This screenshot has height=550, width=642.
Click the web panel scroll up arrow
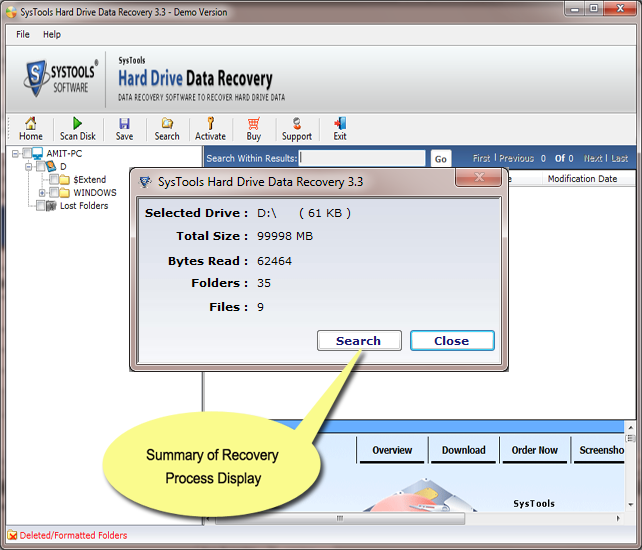click(631, 428)
